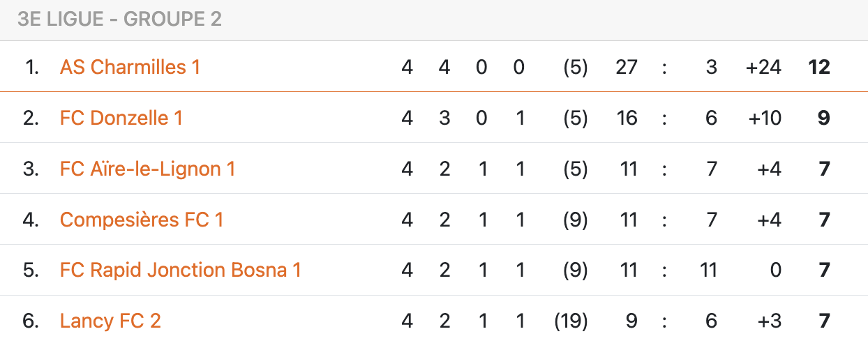Click rank number 4 beside Compesières FC
The width and height of the screenshot is (868, 343).
(x=31, y=220)
